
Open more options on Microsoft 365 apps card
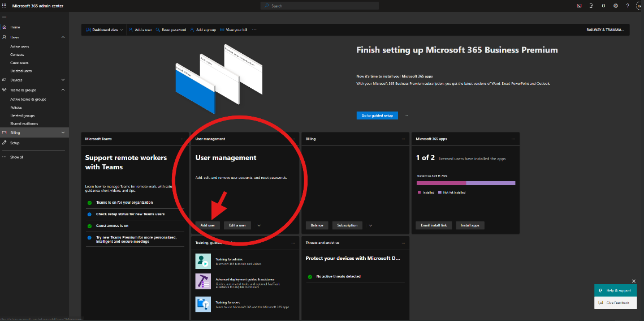click(x=513, y=139)
